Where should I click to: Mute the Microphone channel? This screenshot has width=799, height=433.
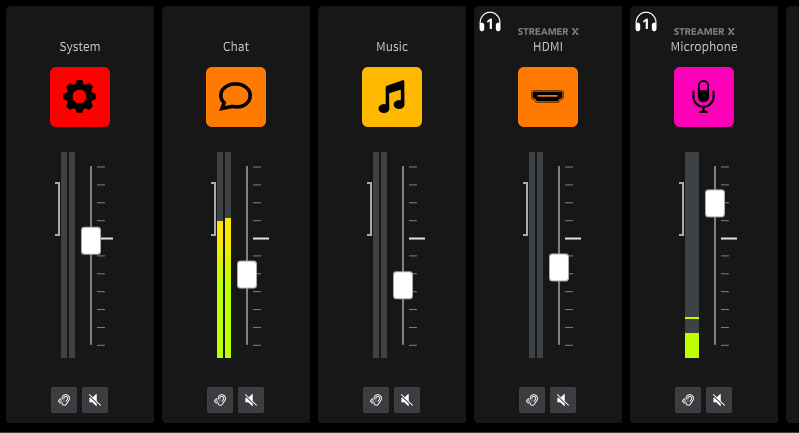719,400
